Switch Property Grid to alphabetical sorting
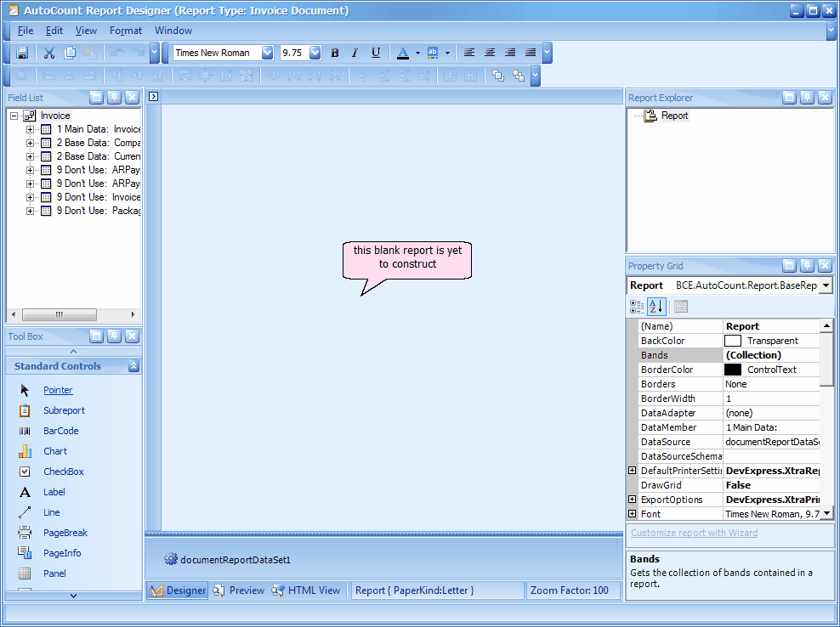Image resolution: width=840 pixels, height=627 pixels. 657,307
